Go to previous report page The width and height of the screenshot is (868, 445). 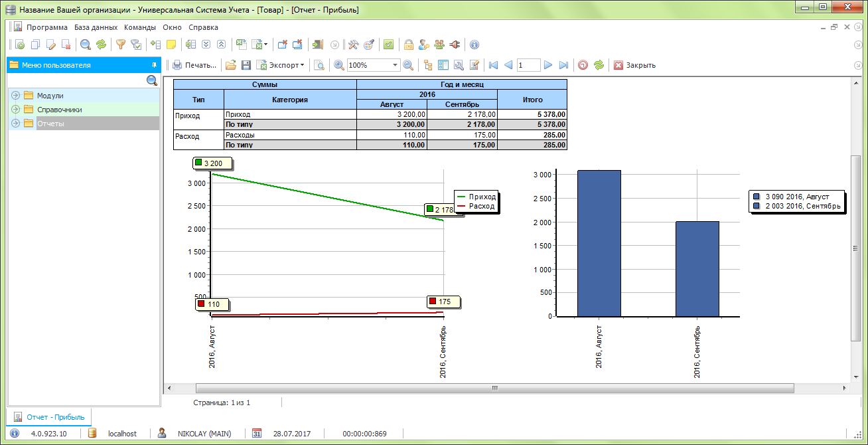click(508, 65)
